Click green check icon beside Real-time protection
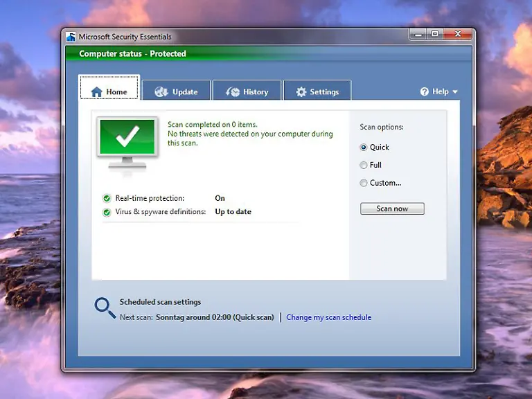Screen dimensions: 532x399 (107, 199)
